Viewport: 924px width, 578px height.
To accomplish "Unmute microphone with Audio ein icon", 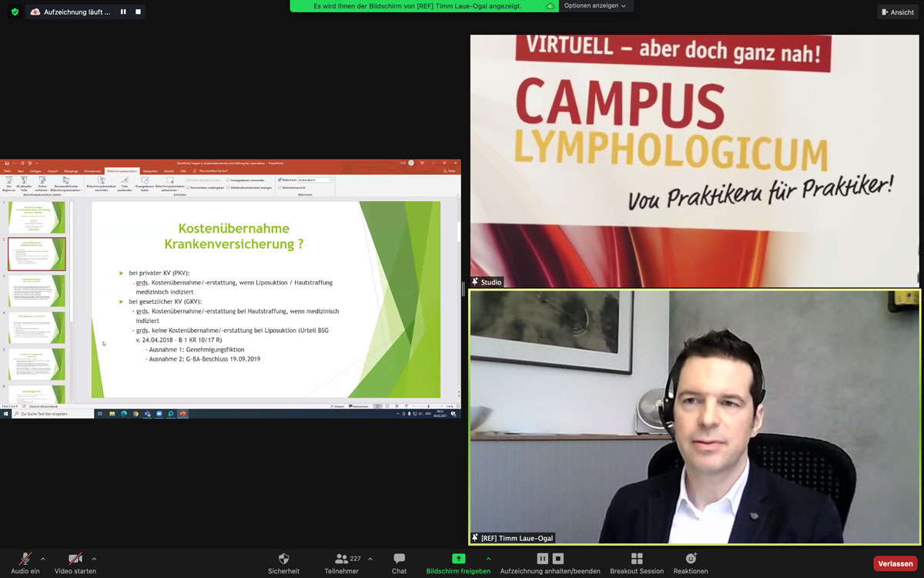I will pyautogui.click(x=25, y=559).
